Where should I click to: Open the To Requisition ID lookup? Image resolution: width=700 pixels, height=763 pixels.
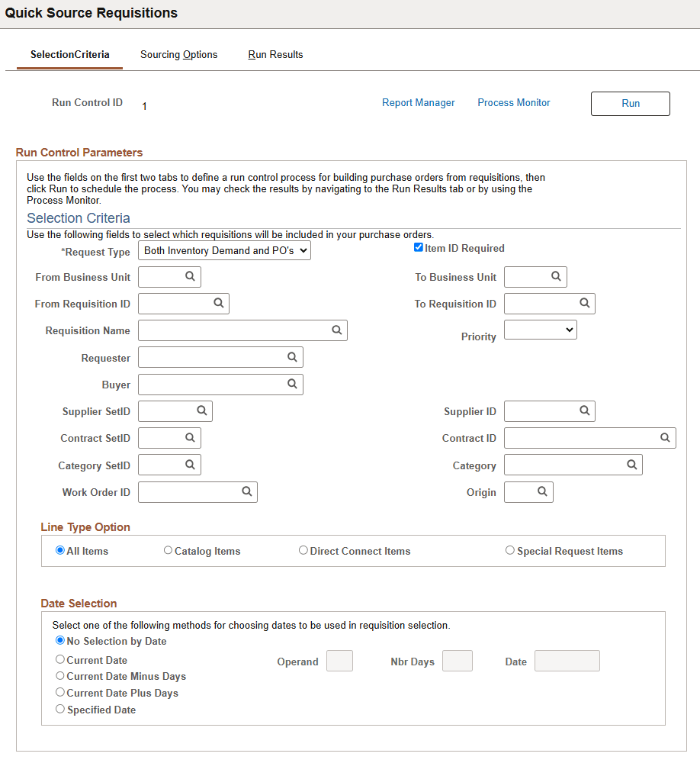(x=586, y=304)
